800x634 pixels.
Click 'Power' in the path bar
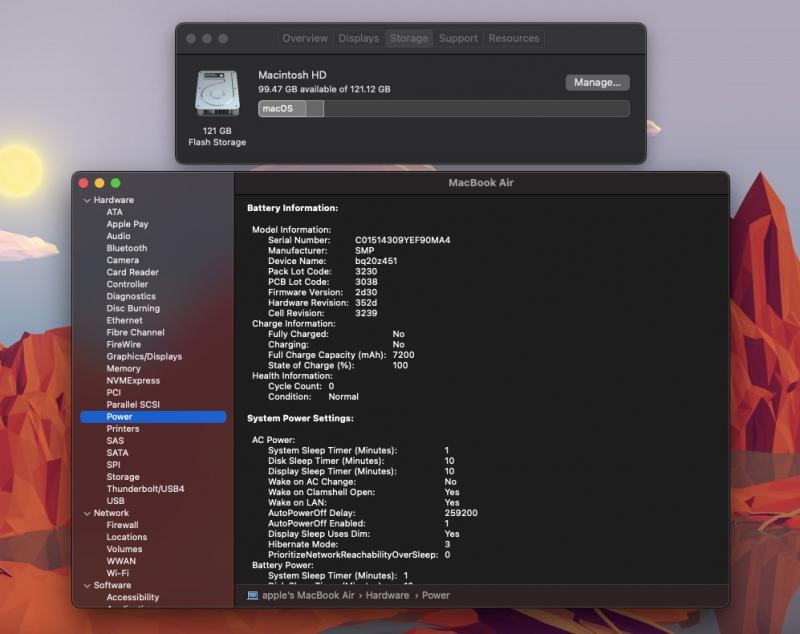pos(436,595)
